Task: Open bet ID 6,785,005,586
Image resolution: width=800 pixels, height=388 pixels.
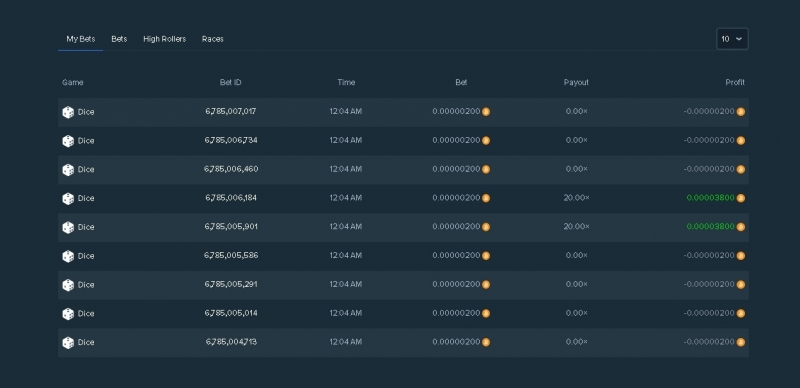Action: [x=231, y=255]
